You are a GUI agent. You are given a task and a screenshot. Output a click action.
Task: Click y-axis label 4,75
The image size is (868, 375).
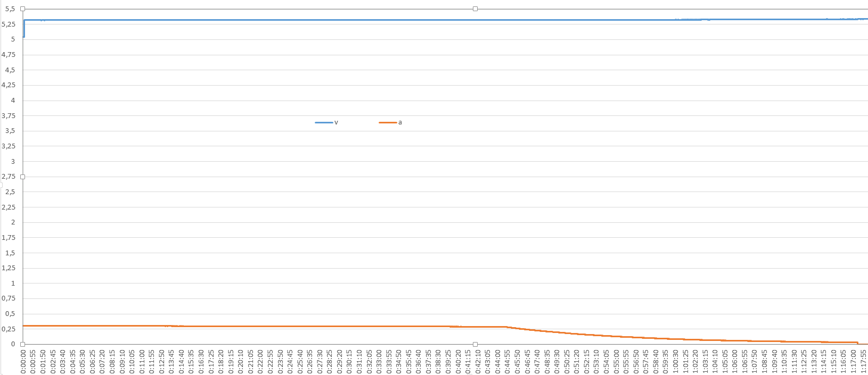(x=9, y=55)
